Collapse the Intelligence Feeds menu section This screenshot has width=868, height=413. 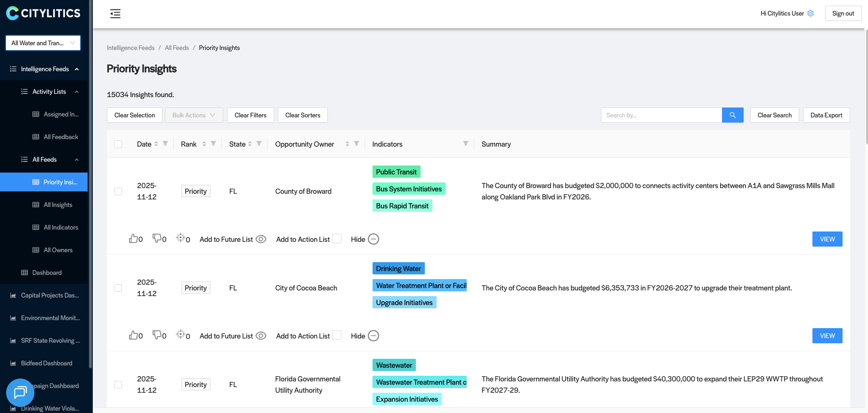pos(77,69)
